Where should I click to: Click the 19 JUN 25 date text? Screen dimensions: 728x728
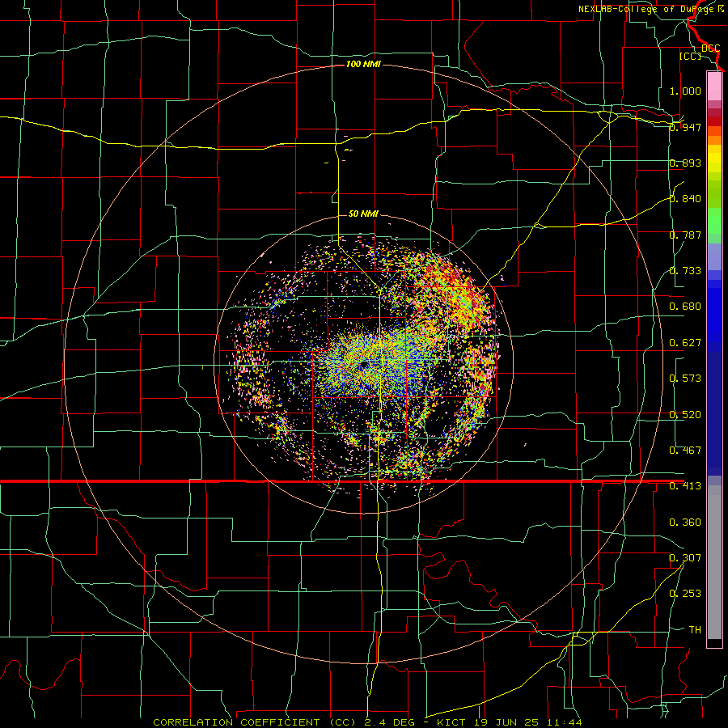pyautogui.click(x=506, y=722)
